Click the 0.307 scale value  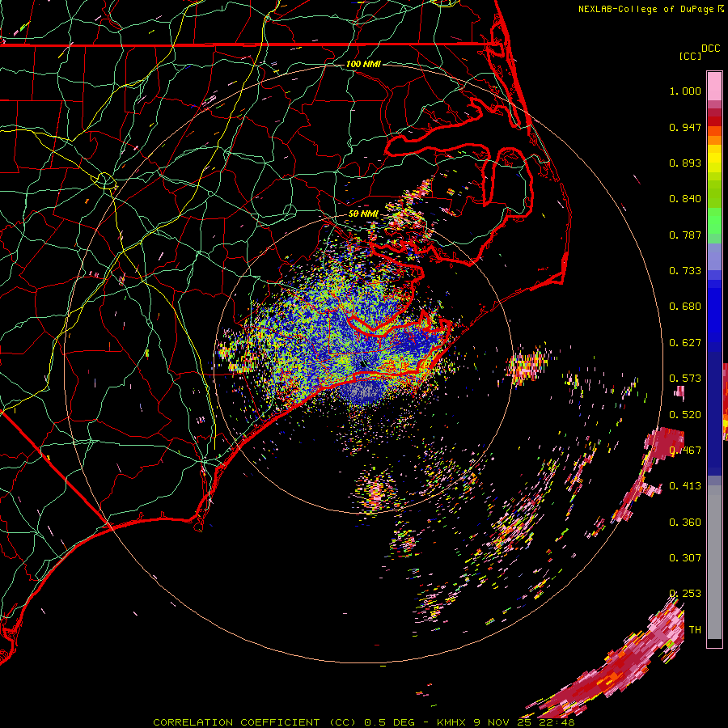tap(685, 558)
